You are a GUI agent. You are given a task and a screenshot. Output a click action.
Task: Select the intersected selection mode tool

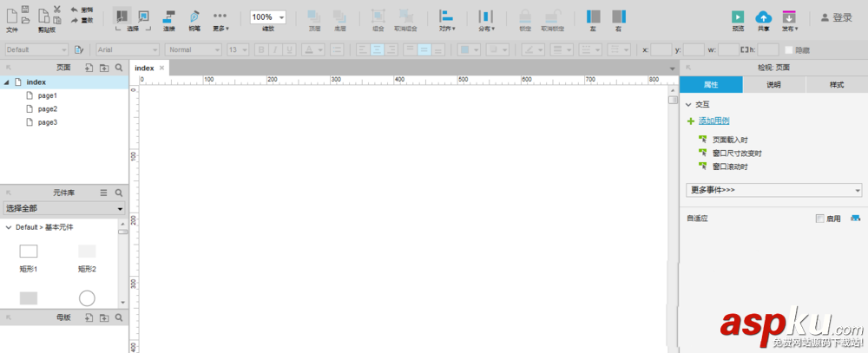click(x=122, y=16)
